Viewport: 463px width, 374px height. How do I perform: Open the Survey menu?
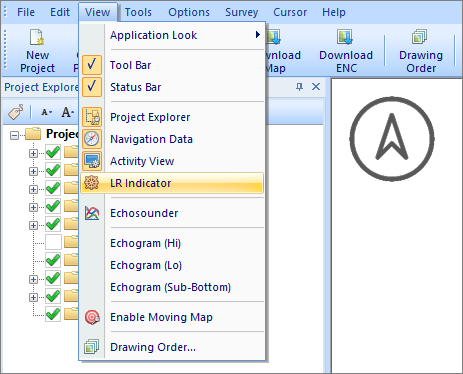pyautogui.click(x=241, y=12)
